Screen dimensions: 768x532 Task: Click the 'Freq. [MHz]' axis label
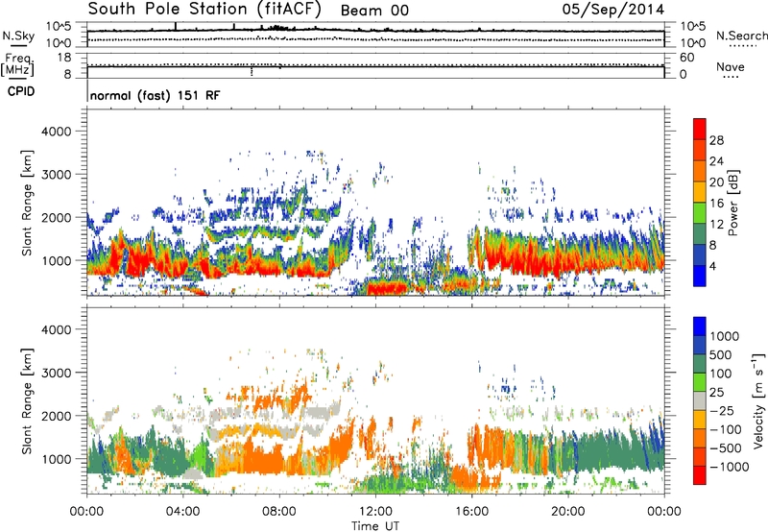point(18,64)
